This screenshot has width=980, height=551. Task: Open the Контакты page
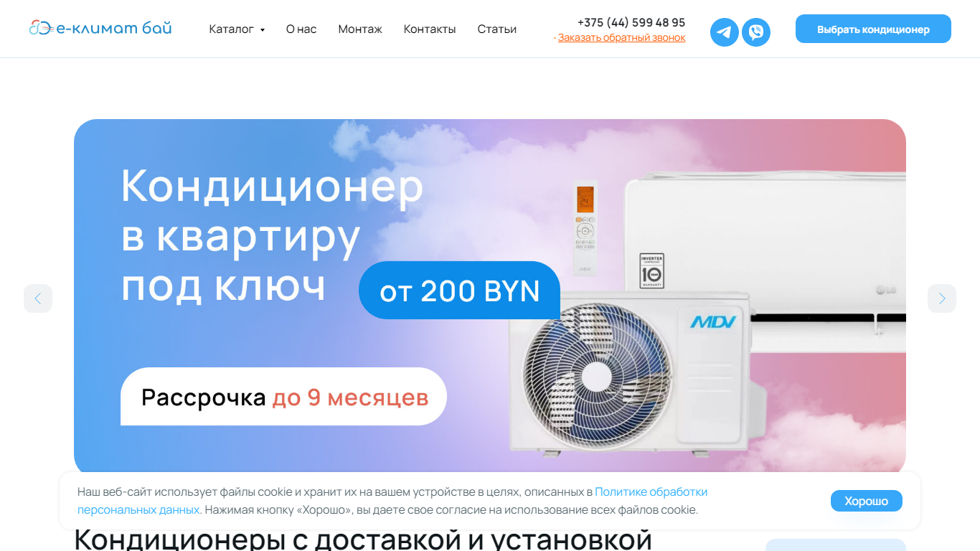coord(430,29)
